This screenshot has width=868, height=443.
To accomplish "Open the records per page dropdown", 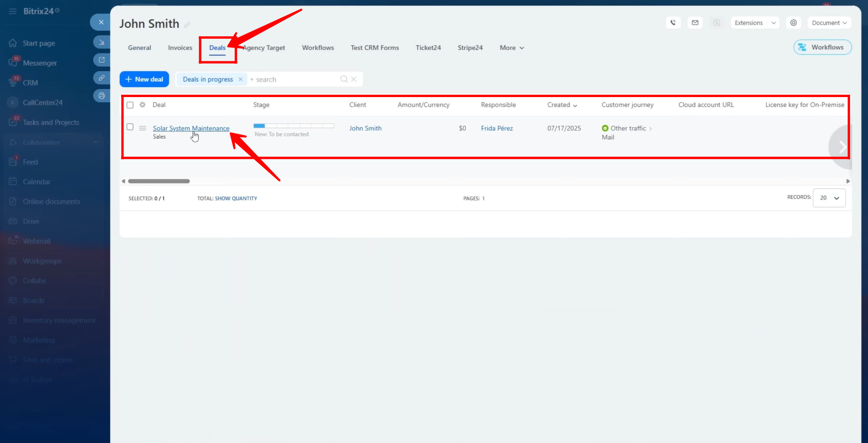I will (x=829, y=198).
